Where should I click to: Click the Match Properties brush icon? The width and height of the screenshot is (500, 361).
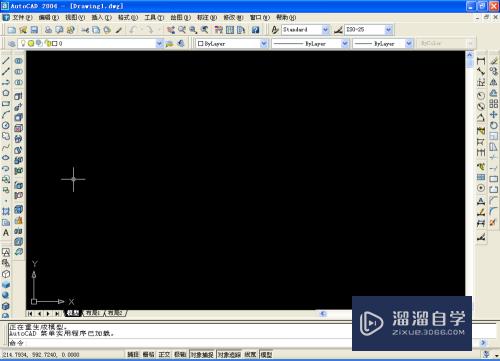click(x=119, y=30)
